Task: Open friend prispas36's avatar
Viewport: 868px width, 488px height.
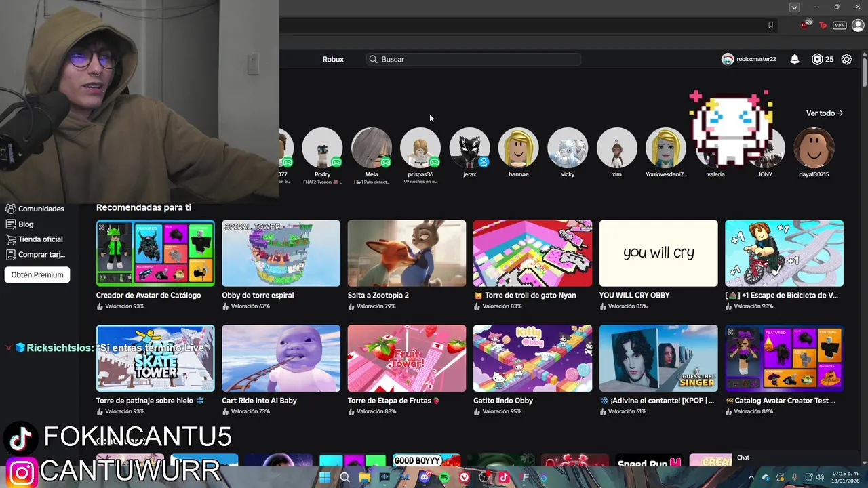Action: pyautogui.click(x=420, y=147)
